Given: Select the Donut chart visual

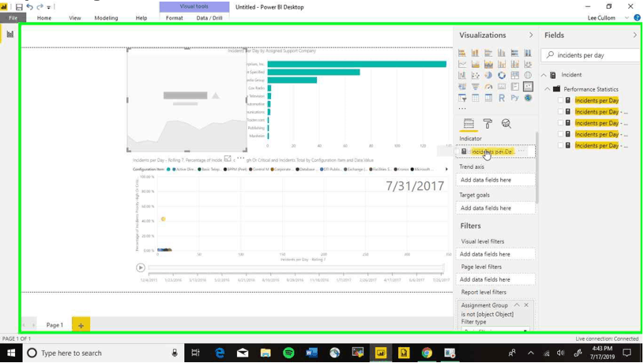Looking at the screenshot, I should click(x=502, y=76).
